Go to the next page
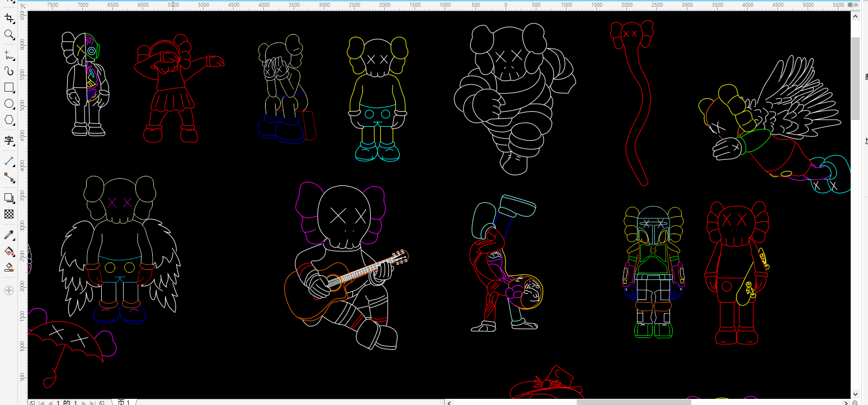The width and height of the screenshot is (868, 405). pos(84,403)
